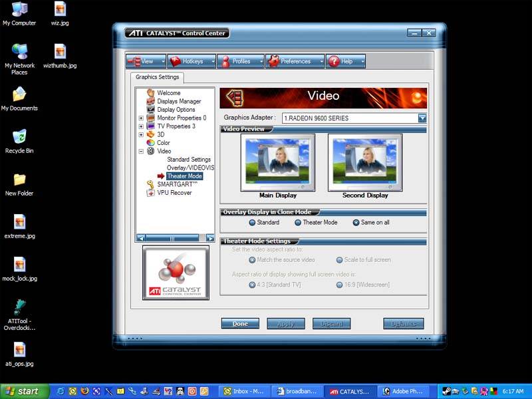532x399 pixels.
Task: Click the TV Properties 3 icon
Action: (x=151, y=126)
